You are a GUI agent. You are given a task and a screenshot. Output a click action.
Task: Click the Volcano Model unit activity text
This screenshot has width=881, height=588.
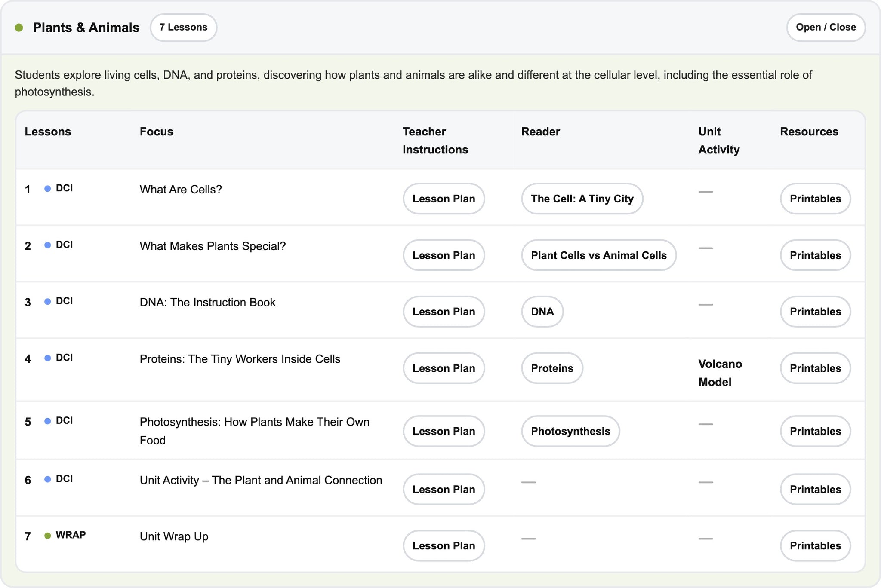point(720,373)
